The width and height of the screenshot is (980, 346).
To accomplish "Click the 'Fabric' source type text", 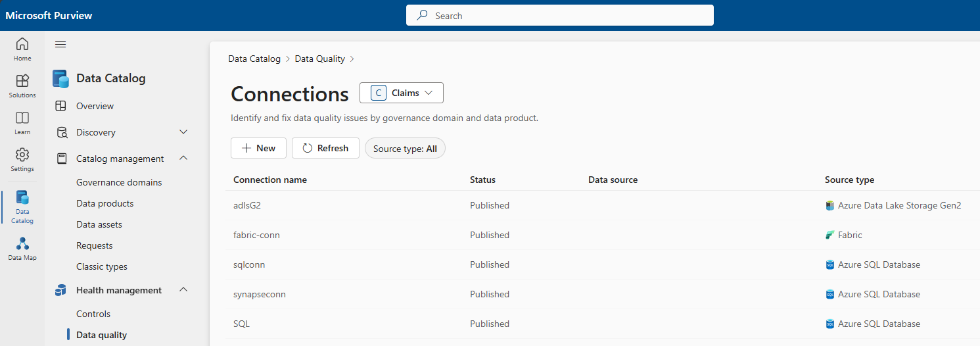I will (x=850, y=235).
